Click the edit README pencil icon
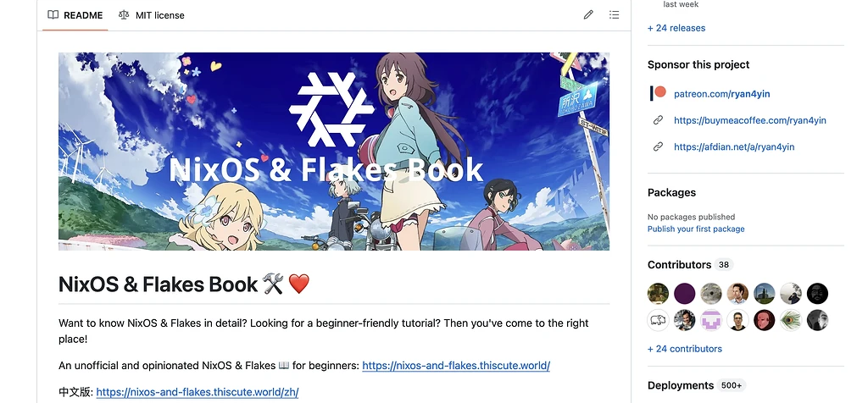The width and height of the screenshot is (868, 403). click(x=588, y=15)
